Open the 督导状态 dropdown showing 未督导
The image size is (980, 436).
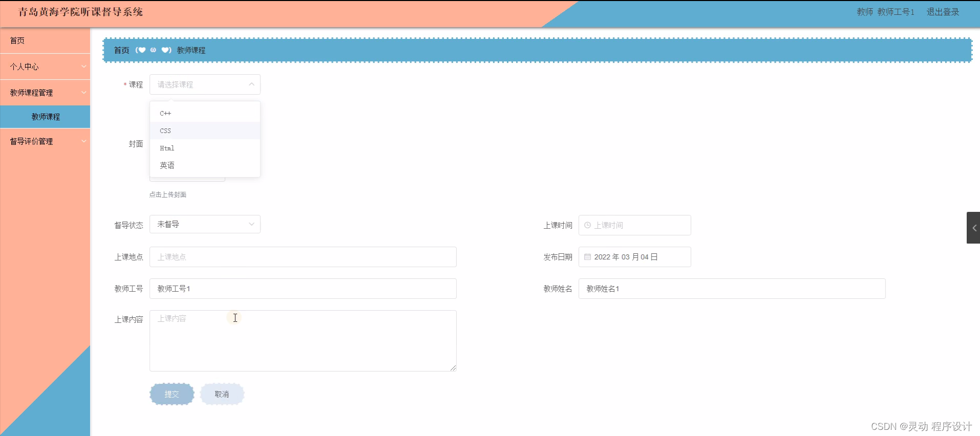pyautogui.click(x=205, y=224)
